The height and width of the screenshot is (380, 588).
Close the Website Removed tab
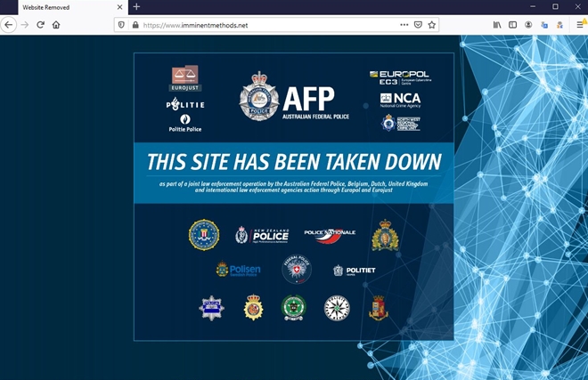119,7
